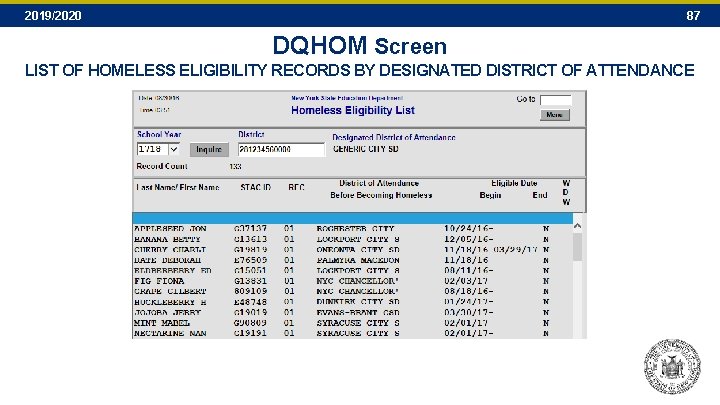This screenshot has height=405, width=720.
Task: Click ROCHESTER CITY district cell
Action: pos(355,229)
